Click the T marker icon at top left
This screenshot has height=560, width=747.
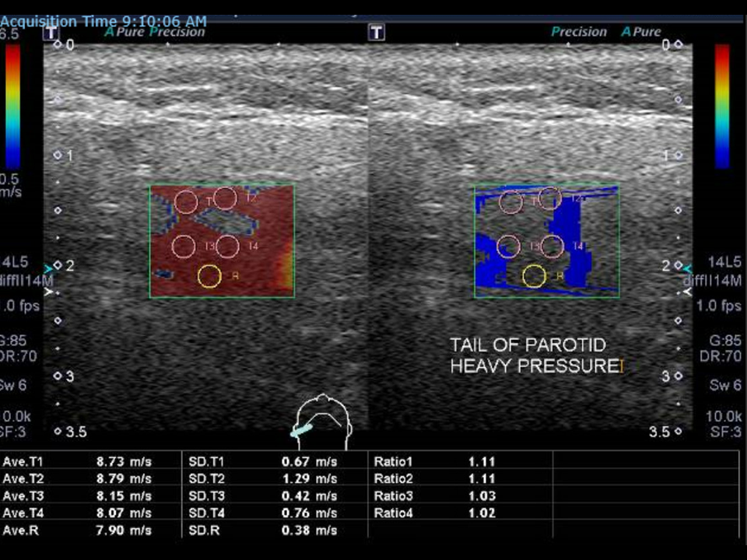[51, 33]
